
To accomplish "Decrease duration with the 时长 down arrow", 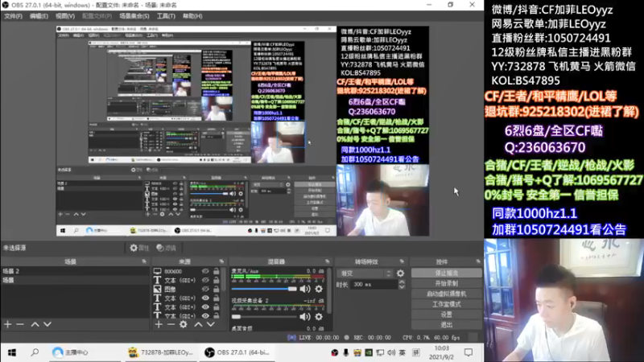I will (402, 286).
